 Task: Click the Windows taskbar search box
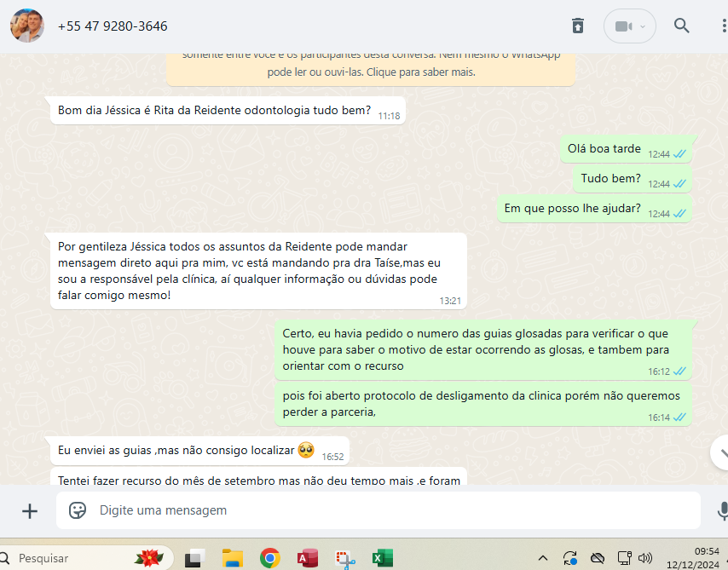77,558
